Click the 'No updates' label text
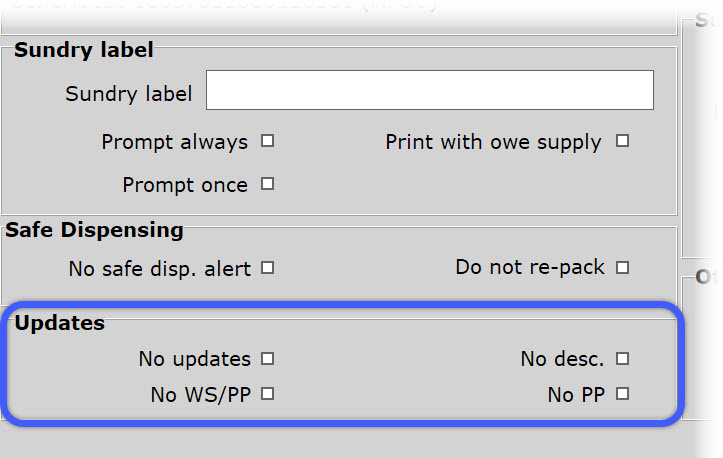Viewport: 723px width, 458px height. click(x=194, y=358)
